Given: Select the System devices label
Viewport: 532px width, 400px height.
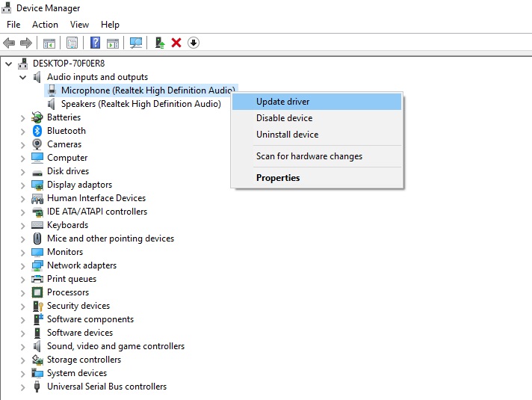Looking at the screenshot, I should (x=77, y=373).
